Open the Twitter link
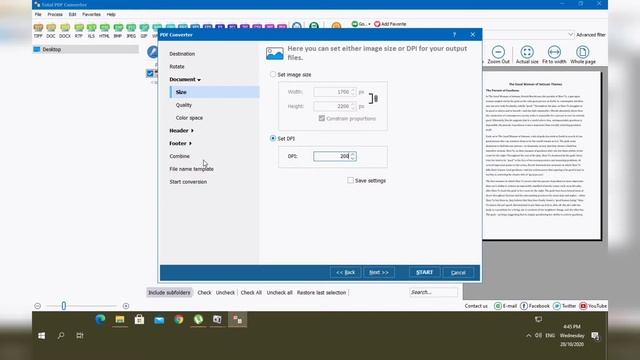Image resolution: width=640 pixels, height=360 pixels. pyautogui.click(x=564, y=306)
